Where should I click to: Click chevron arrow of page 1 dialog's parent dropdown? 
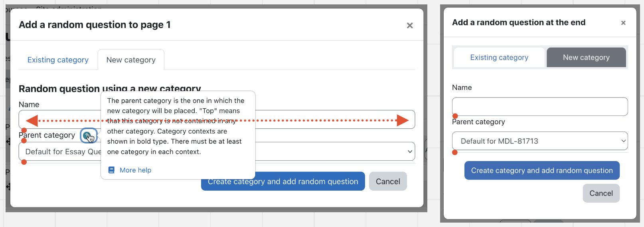(x=410, y=151)
